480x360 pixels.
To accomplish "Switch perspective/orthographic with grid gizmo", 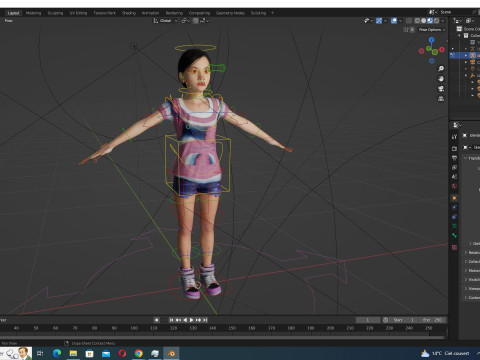I will (x=441, y=99).
